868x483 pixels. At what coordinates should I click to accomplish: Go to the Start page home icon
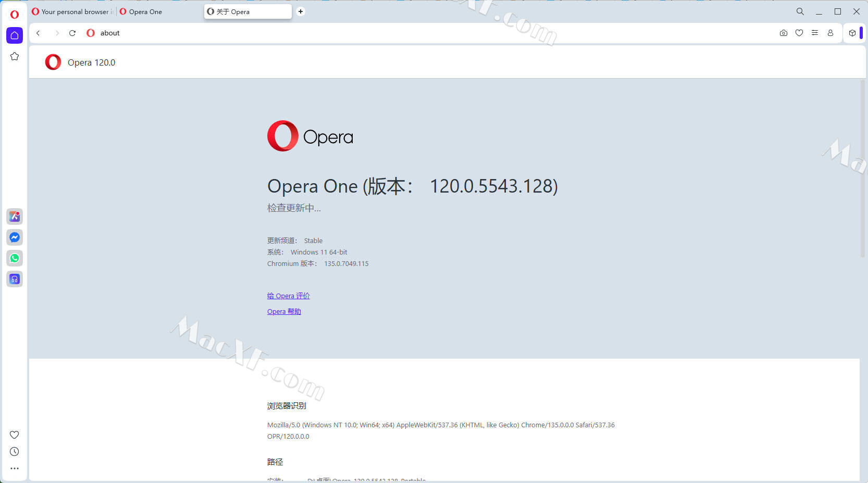[15, 35]
